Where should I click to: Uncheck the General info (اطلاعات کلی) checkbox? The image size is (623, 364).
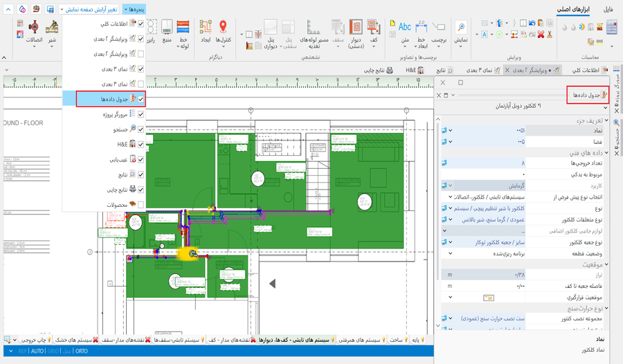point(141,24)
